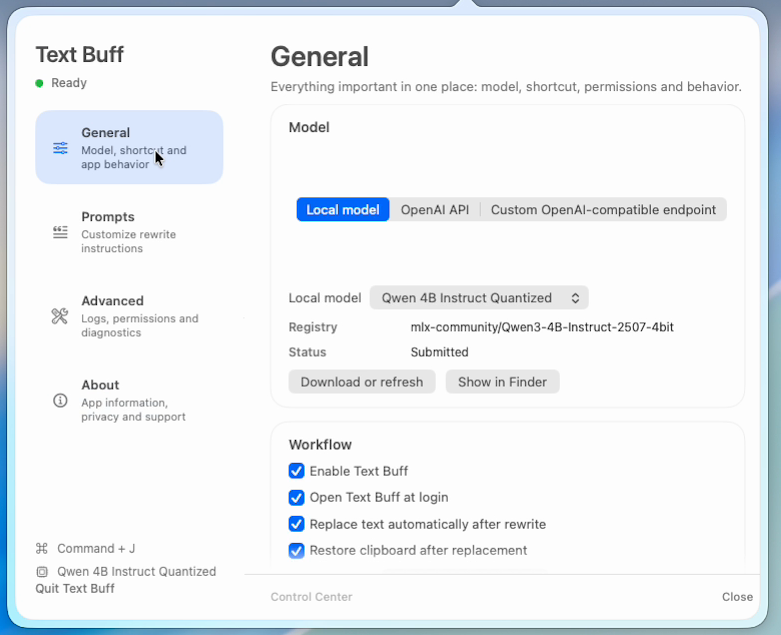Screen dimensions: 781x635
Task: Open the About section
Action: coord(129,400)
